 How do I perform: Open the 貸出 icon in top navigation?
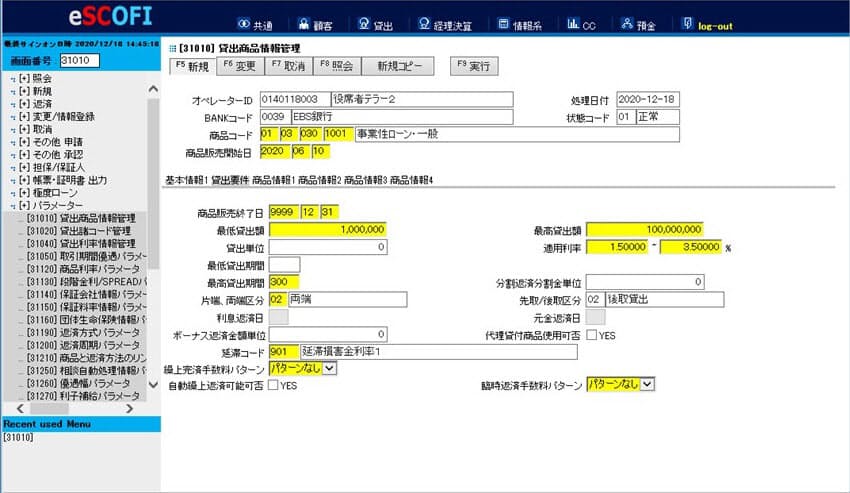tap(364, 23)
